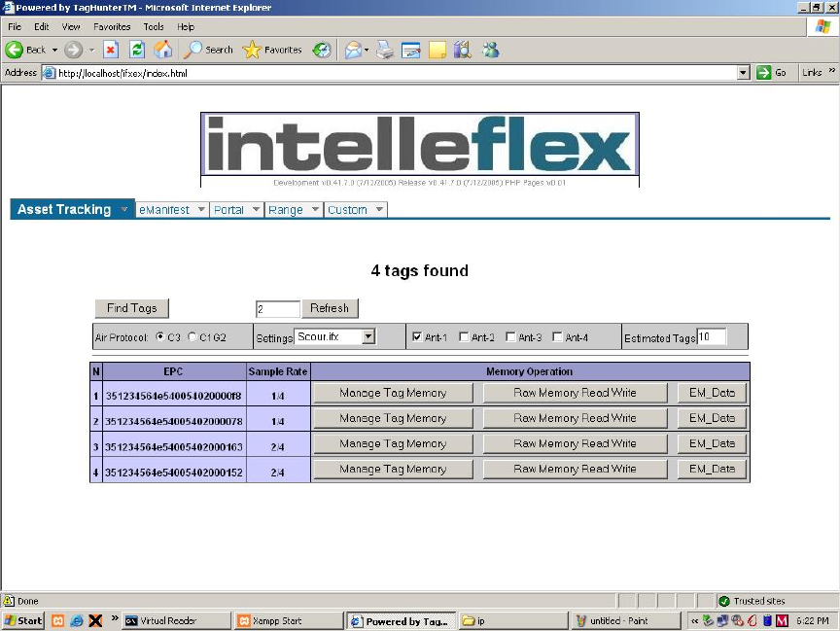
Task: Manage Tag Memory for tag ending 0152
Action: (x=393, y=469)
